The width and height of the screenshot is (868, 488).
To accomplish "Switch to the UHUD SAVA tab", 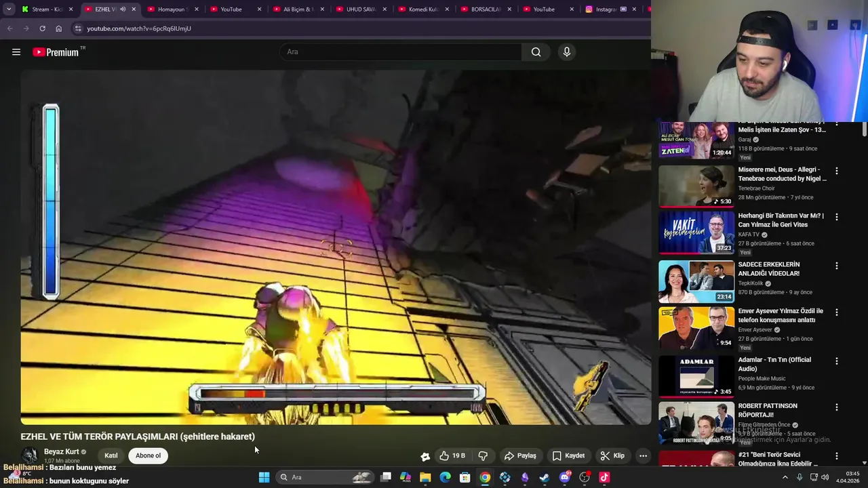I will (x=361, y=9).
